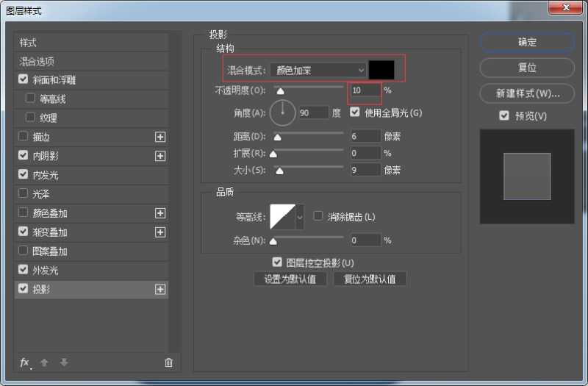Open the 混合模式 dropdown showing 颜色加深
This screenshot has width=588, height=386.
319,70
